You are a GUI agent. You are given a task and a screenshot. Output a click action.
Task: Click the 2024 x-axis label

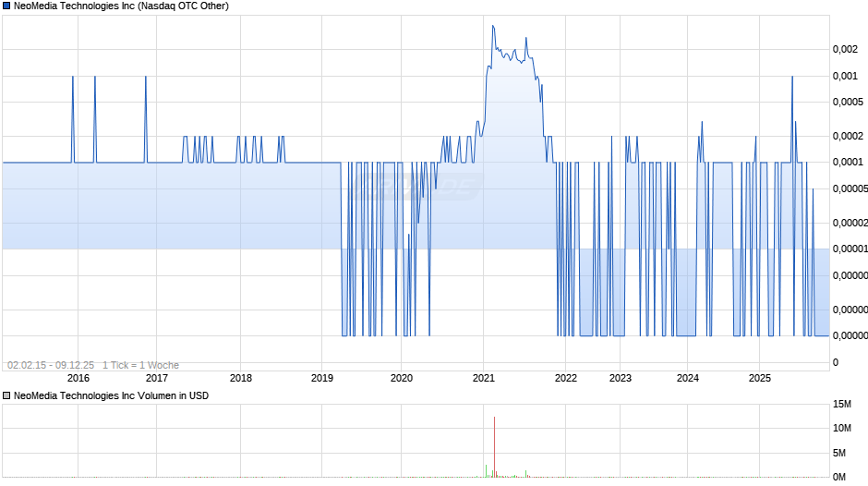[688, 378]
